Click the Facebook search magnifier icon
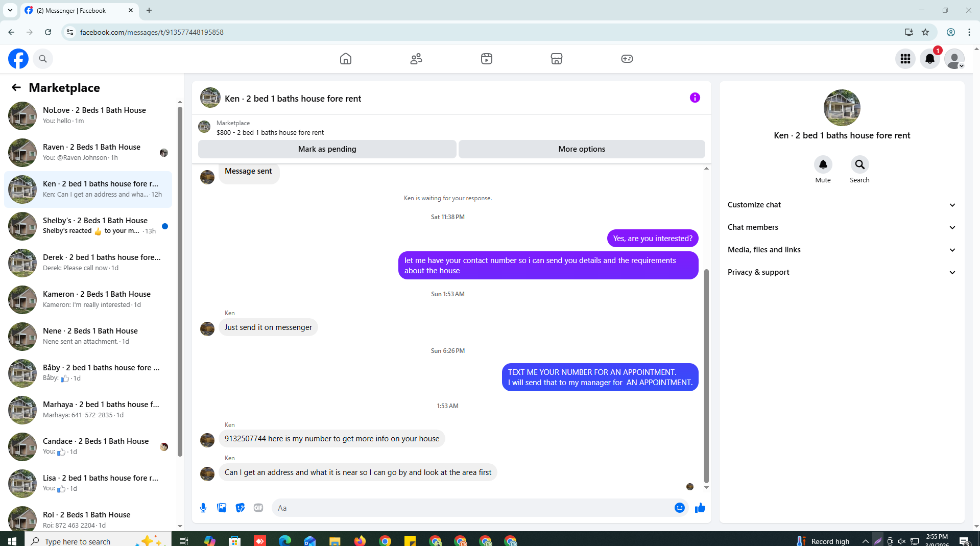The image size is (980, 546). pyautogui.click(x=43, y=59)
